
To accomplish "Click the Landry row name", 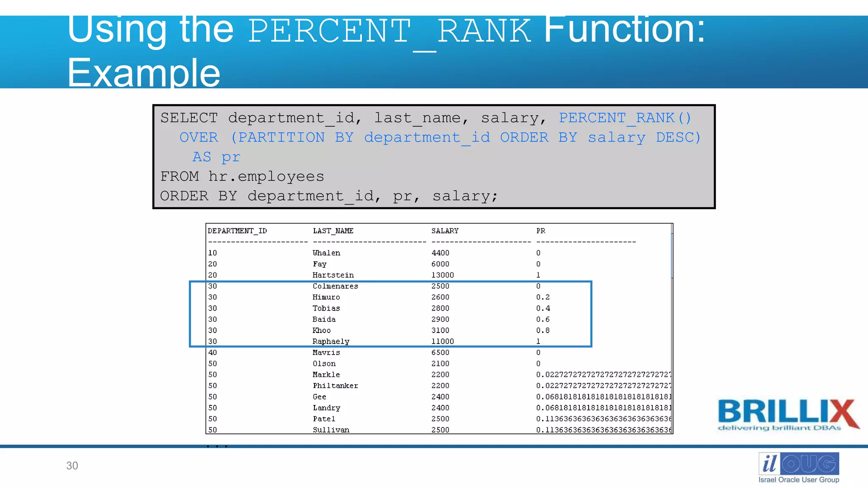I will 326,408.
